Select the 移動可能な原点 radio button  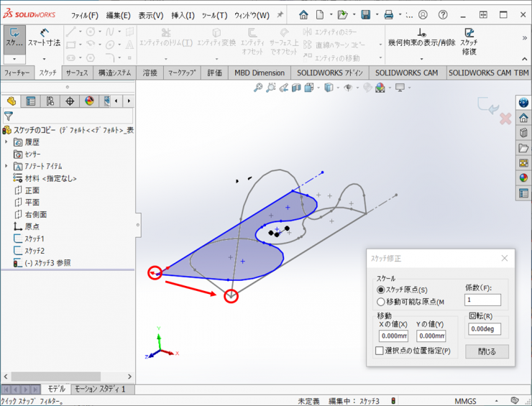(x=381, y=302)
